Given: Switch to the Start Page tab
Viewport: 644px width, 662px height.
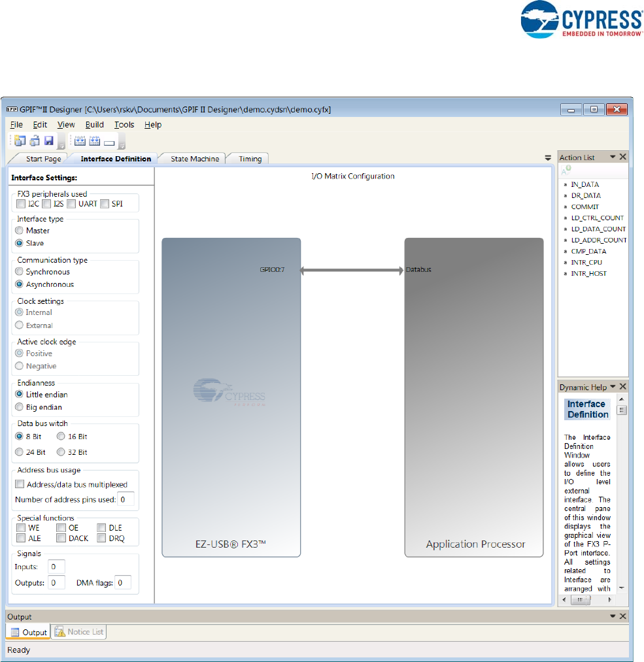Looking at the screenshot, I should click(x=44, y=159).
